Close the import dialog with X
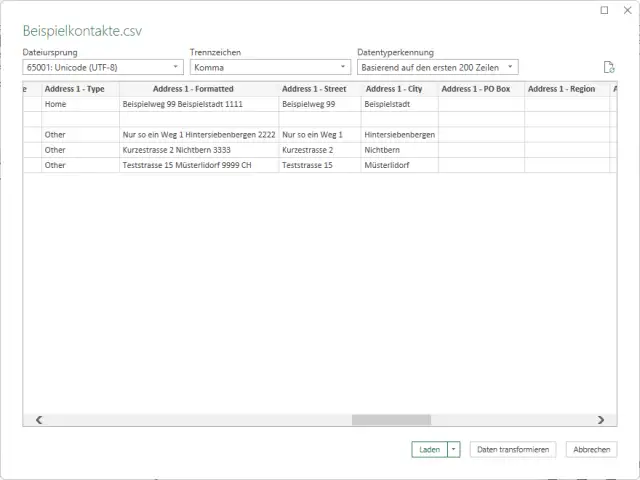640x480 pixels. point(625,10)
